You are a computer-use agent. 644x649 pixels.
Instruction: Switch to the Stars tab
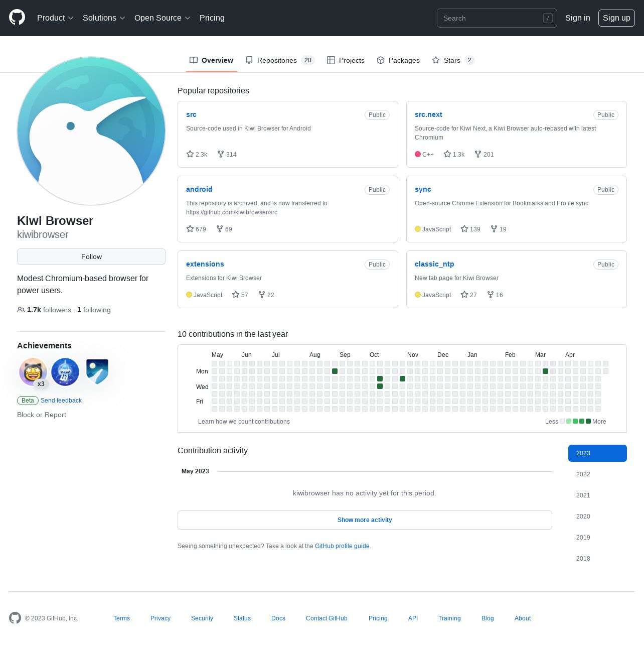(x=453, y=60)
